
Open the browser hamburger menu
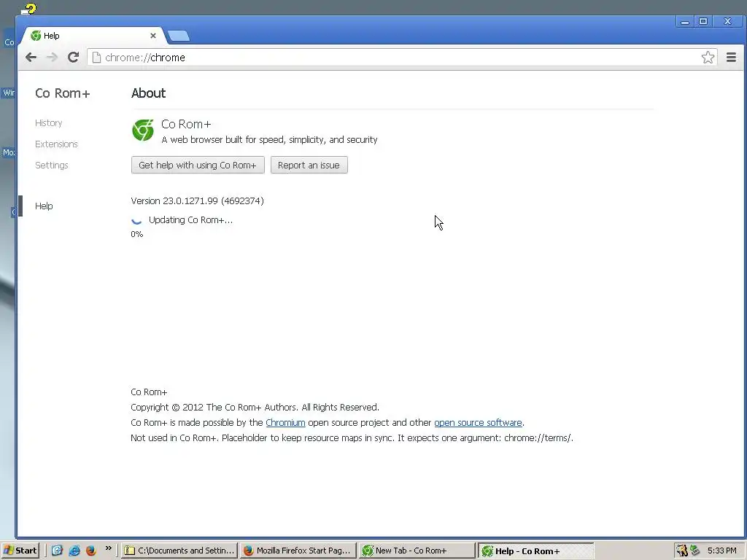pos(731,58)
